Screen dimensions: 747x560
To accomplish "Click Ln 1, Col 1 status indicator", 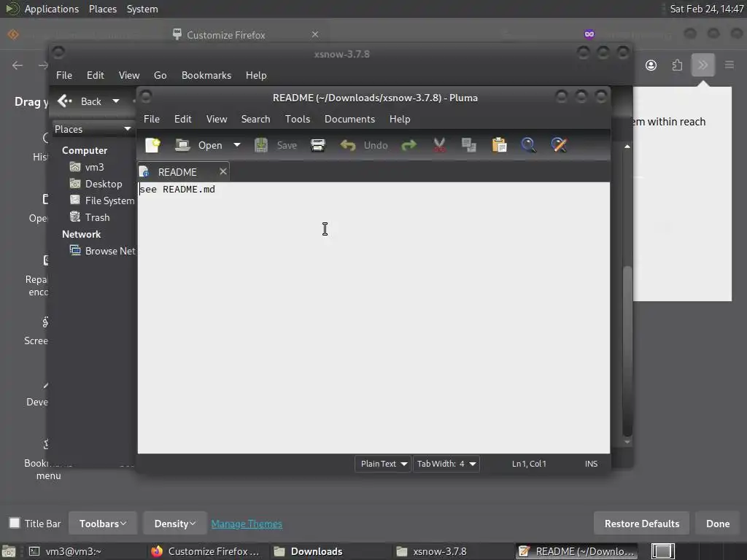I will coord(529,464).
